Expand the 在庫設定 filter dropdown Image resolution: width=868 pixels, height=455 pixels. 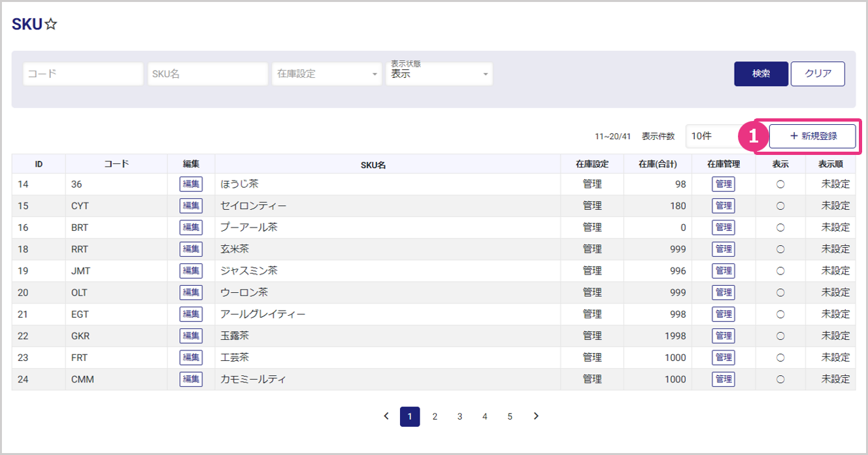point(327,74)
